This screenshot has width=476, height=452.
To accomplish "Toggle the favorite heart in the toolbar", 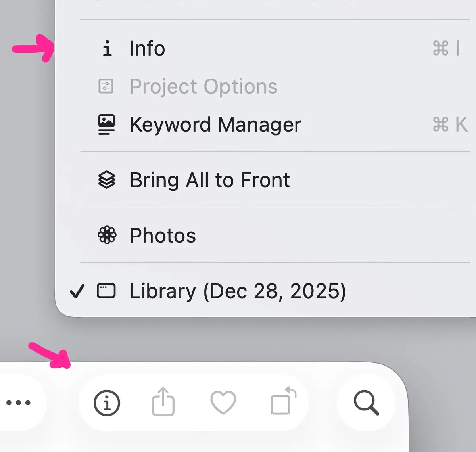I will click(x=223, y=402).
